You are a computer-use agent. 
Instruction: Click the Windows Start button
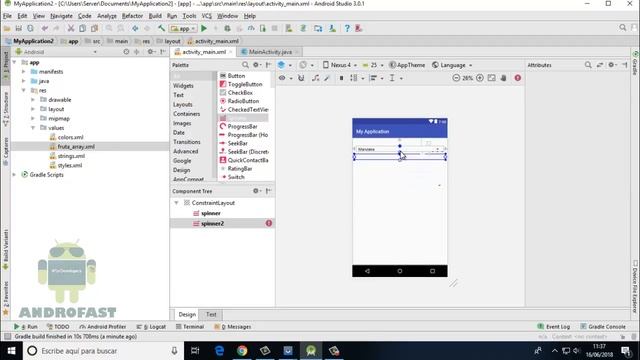point(11,351)
